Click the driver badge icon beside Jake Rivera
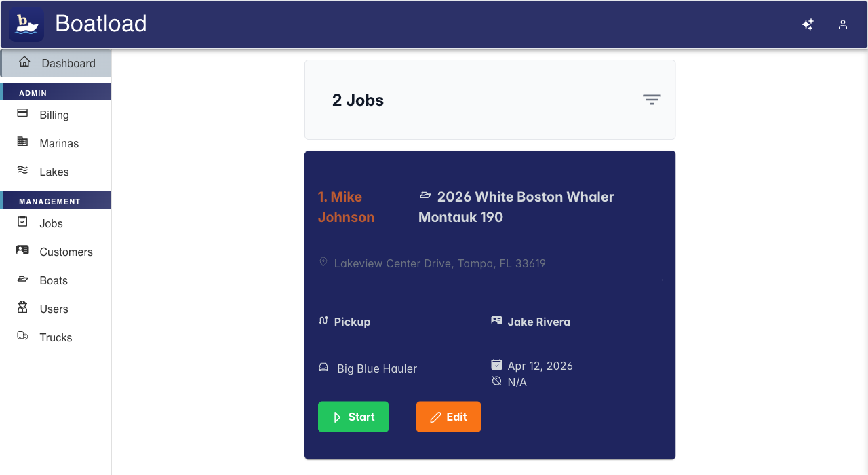 496,320
